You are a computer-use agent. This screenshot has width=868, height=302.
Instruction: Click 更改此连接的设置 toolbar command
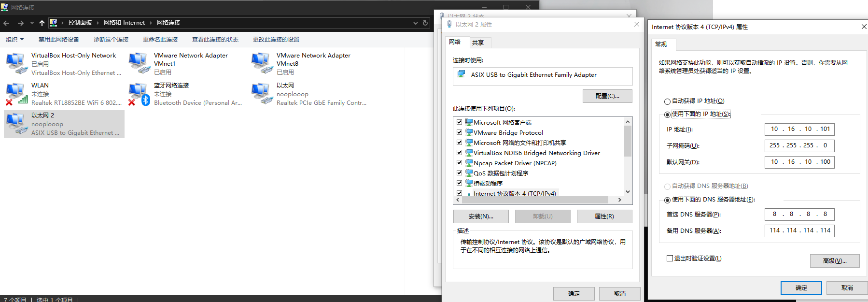[276, 40]
